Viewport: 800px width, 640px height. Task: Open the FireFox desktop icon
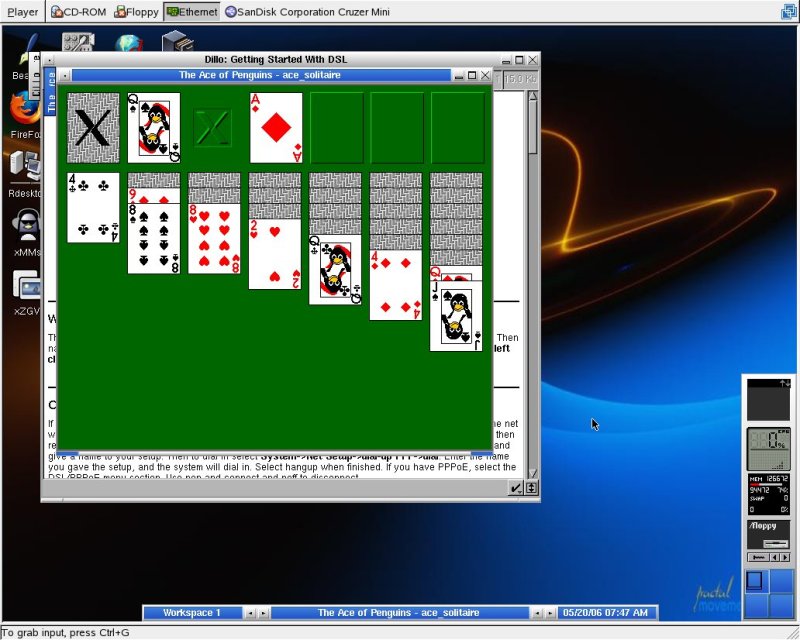(x=24, y=108)
